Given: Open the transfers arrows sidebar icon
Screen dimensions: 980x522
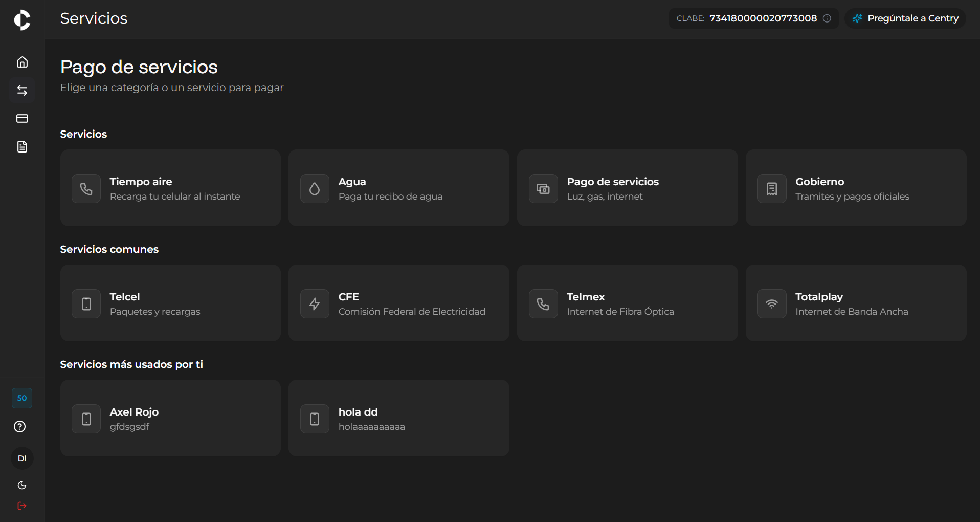Looking at the screenshot, I should coord(22,91).
